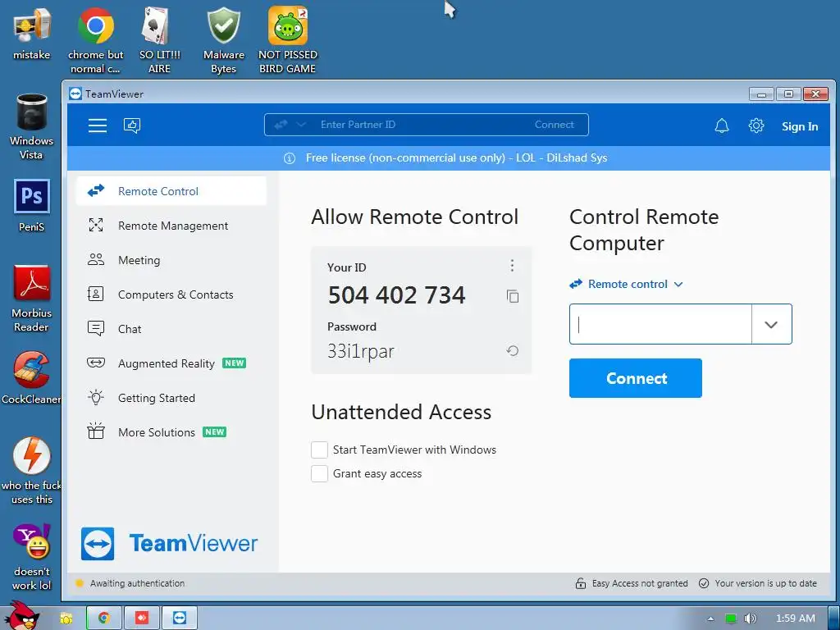The width and height of the screenshot is (840, 630).
Task: Open the Chat section
Action: (171, 328)
